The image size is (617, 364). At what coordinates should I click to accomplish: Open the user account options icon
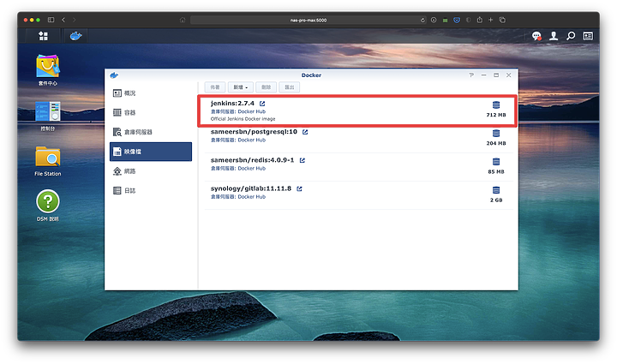click(x=554, y=36)
